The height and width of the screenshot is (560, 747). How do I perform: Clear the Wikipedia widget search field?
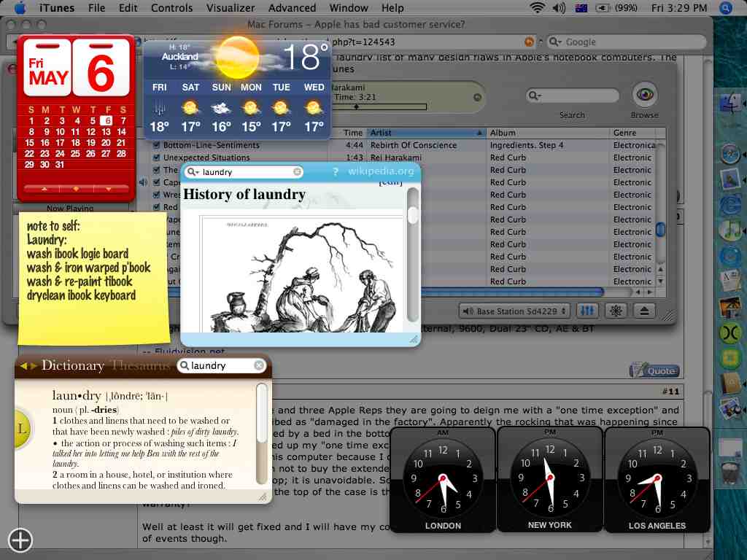click(297, 172)
